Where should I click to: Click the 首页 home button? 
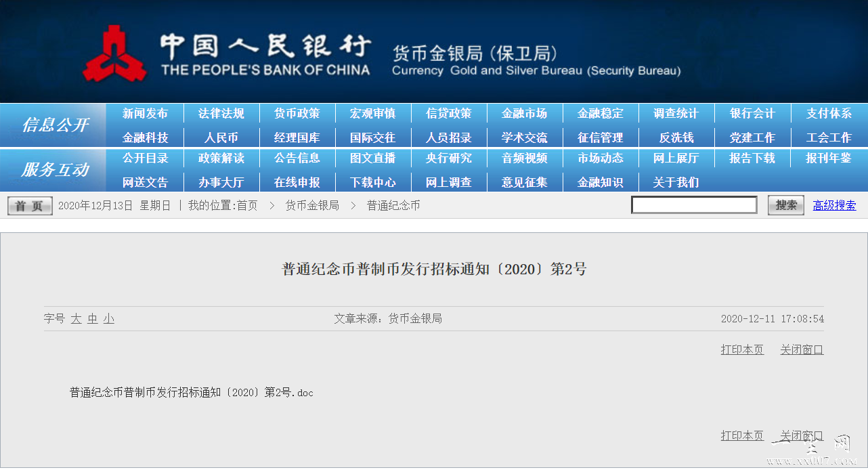click(x=30, y=206)
